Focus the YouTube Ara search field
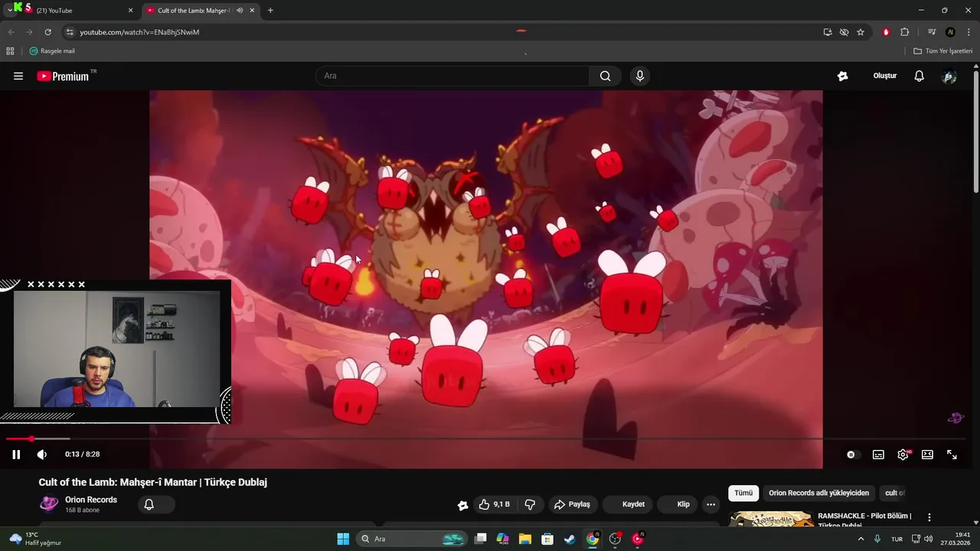 tap(452, 76)
